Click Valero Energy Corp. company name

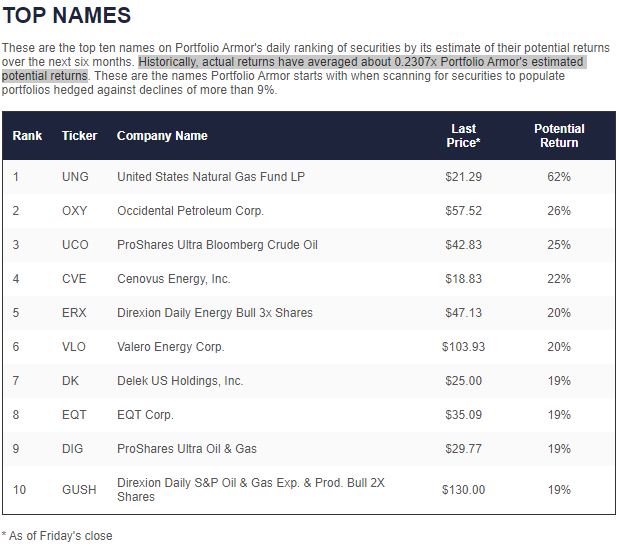pyautogui.click(x=171, y=347)
